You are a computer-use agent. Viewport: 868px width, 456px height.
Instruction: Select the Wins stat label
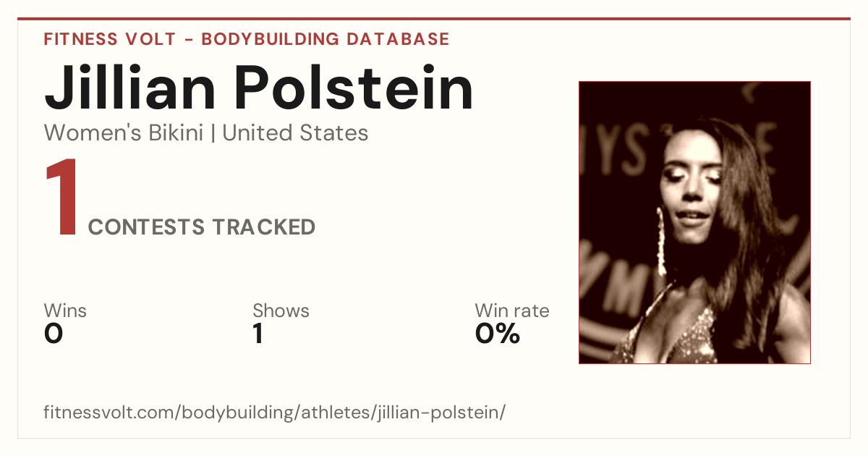65,311
